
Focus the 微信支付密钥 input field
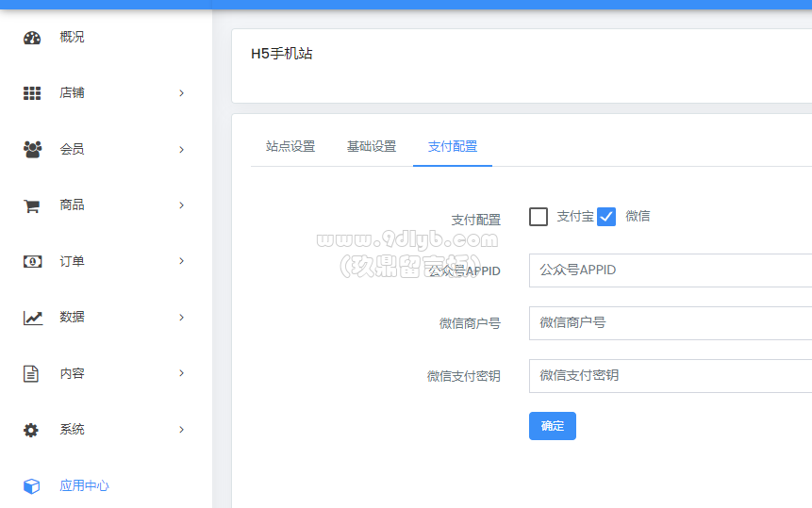click(x=671, y=376)
